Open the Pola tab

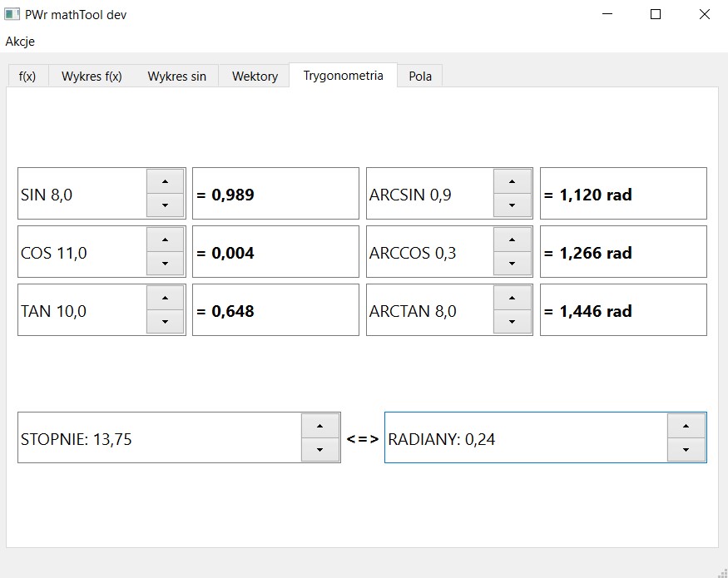[420, 76]
